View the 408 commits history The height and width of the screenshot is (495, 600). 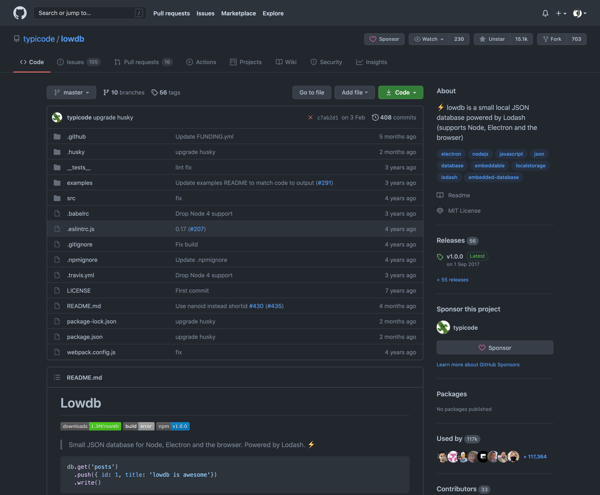click(x=394, y=118)
